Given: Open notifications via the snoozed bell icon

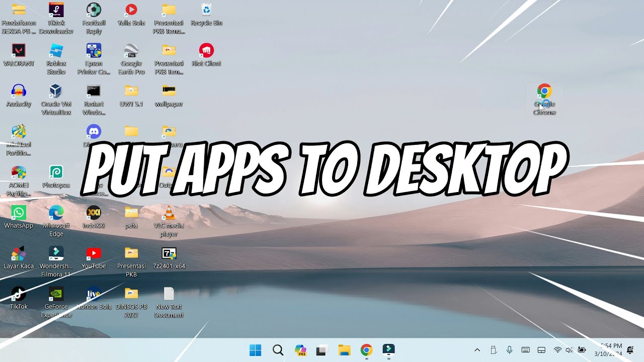Looking at the screenshot, I should (630, 350).
